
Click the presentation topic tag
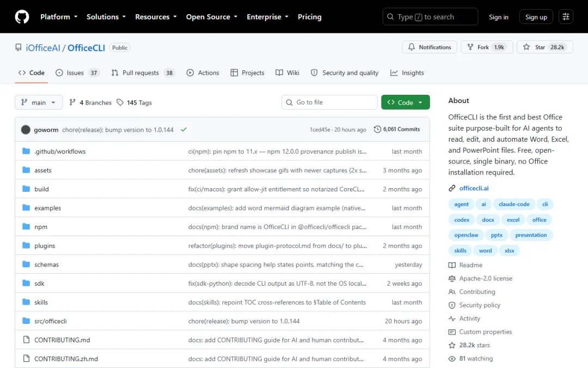click(531, 235)
